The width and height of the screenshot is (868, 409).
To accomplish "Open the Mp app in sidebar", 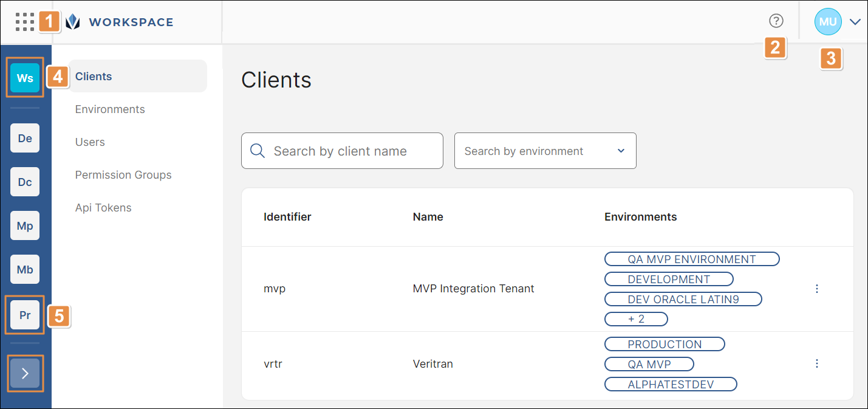I will pyautogui.click(x=25, y=225).
